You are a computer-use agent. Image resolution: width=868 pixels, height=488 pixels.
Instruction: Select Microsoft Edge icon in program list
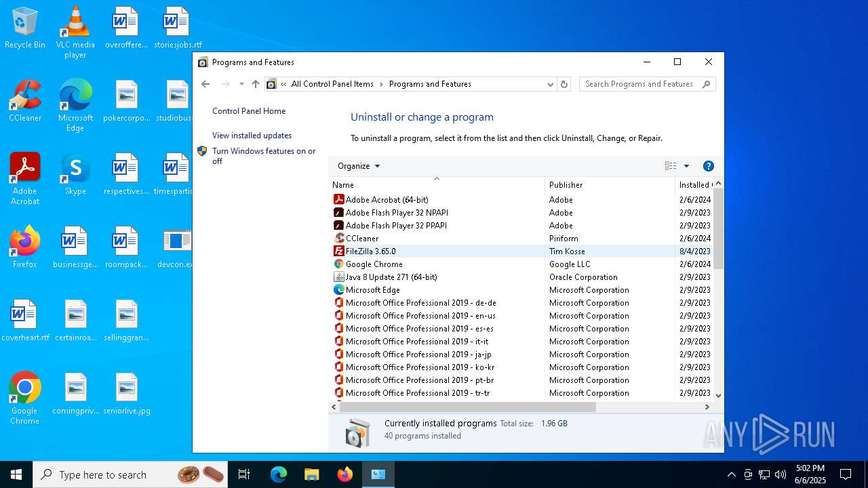(x=339, y=289)
